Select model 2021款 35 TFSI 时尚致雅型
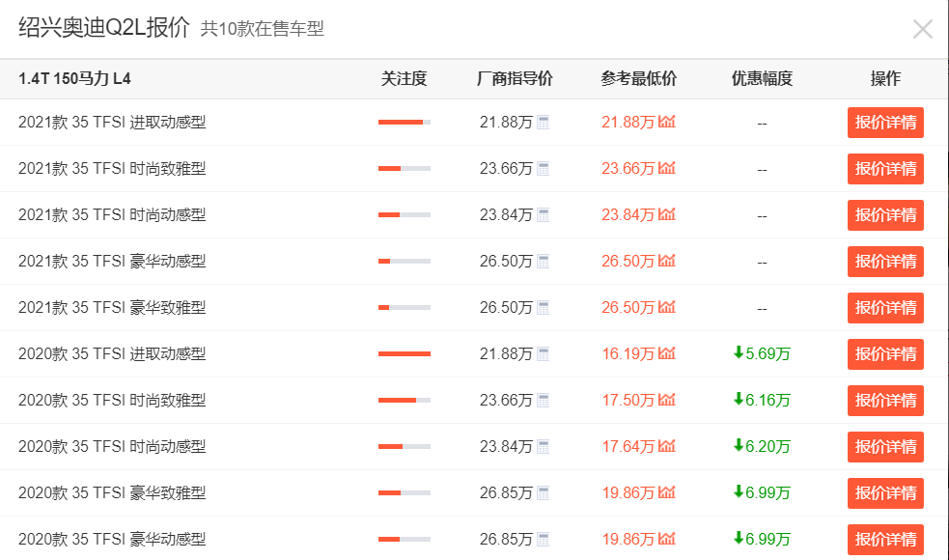 tap(112, 169)
